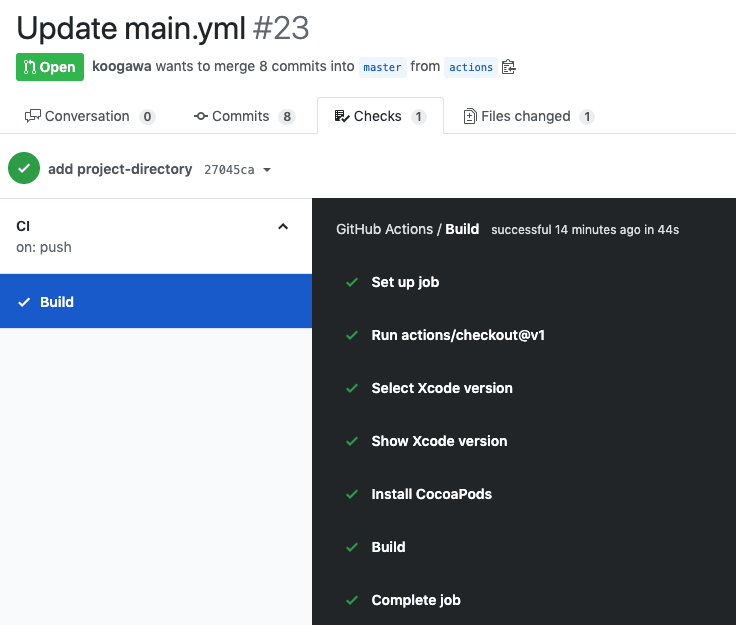The width and height of the screenshot is (736, 625).
Task: Click the Files changed tab diff icon
Action: coord(470,116)
